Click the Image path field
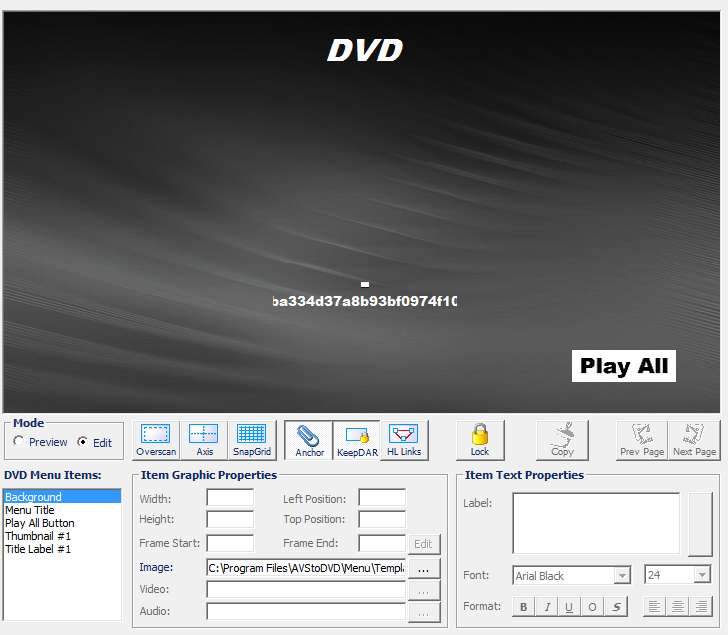Viewport: 728px width, 635px height. (306, 568)
